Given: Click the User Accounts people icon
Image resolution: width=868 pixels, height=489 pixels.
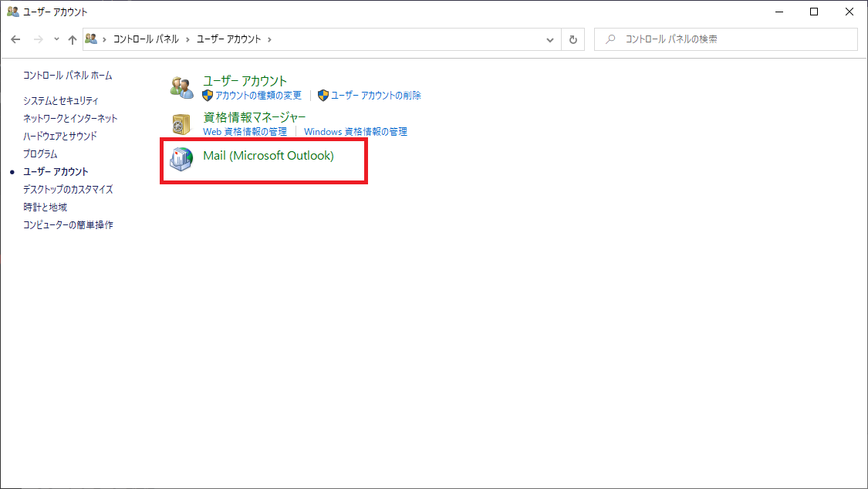Looking at the screenshot, I should [181, 87].
